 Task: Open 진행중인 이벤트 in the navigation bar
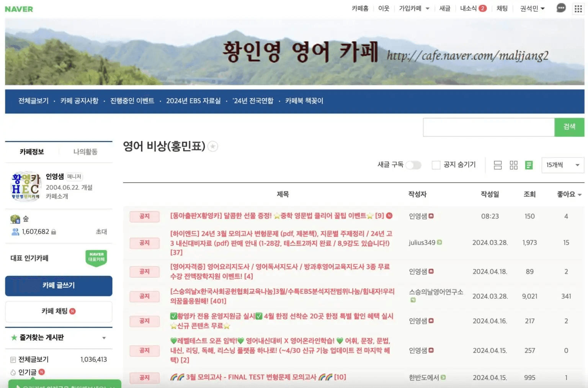[132, 101]
